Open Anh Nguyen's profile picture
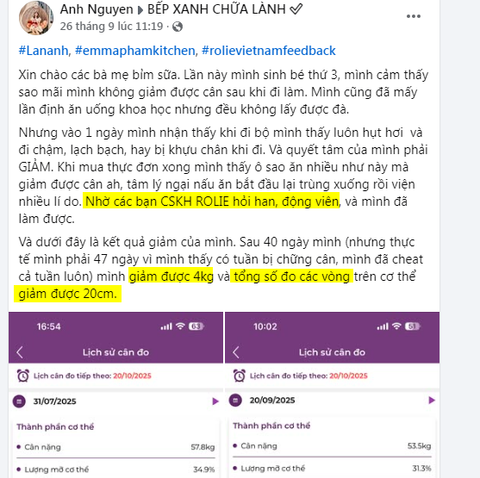This screenshot has height=478, width=480. pyautogui.click(x=36, y=18)
